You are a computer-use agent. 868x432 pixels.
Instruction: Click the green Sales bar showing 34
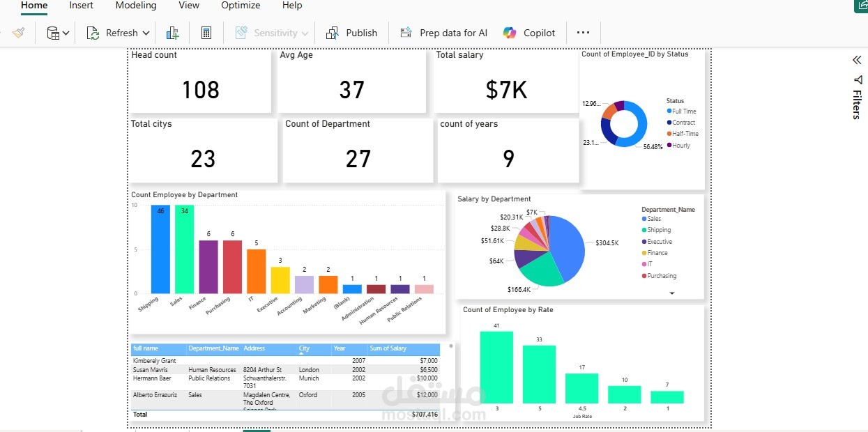coord(184,249)
